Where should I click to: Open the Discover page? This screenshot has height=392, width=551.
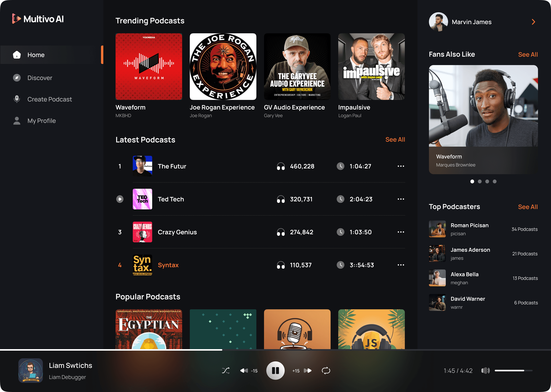[40, 78]
